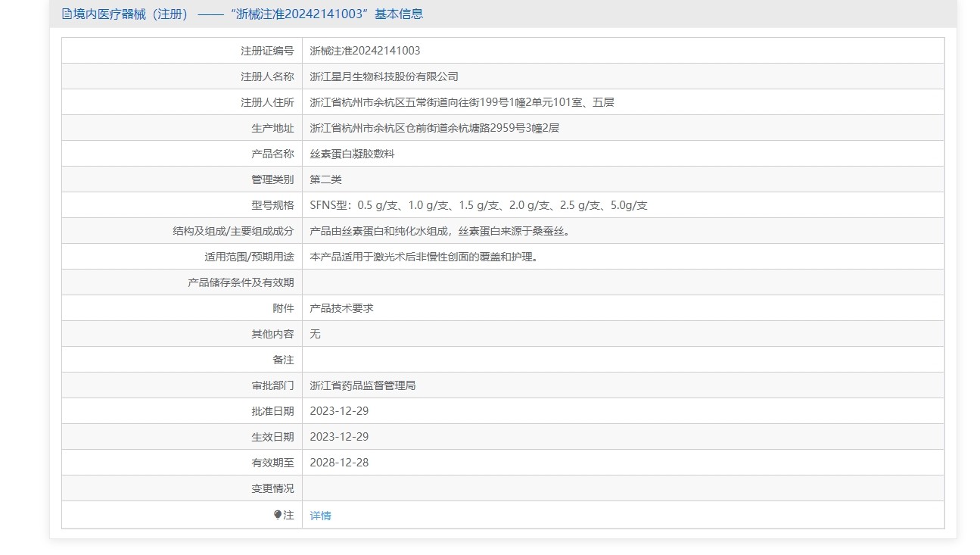
Task: Click the 变更情况 label
Action: pos(272,488)
